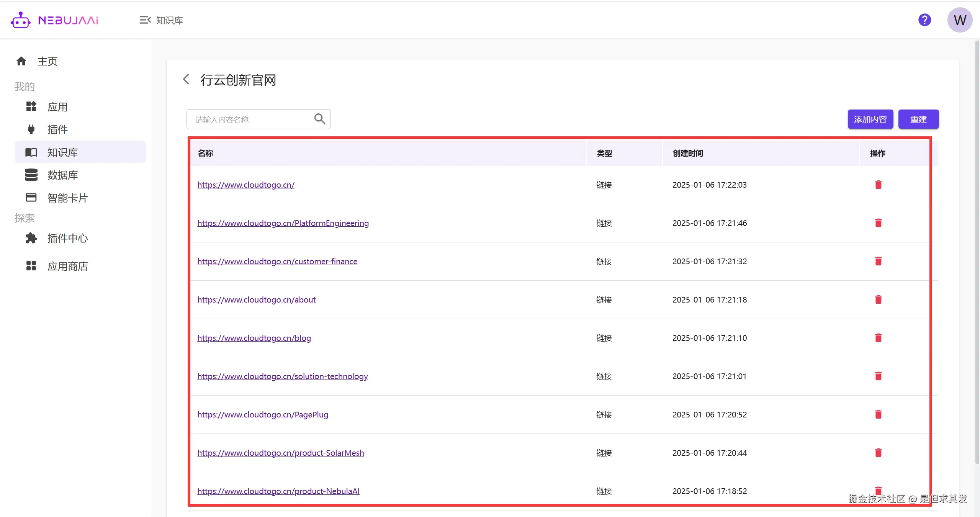The height and width of the screenshot is (517, 980).
Task: Click trash icon for blog entry
Action: click(878, 338)
